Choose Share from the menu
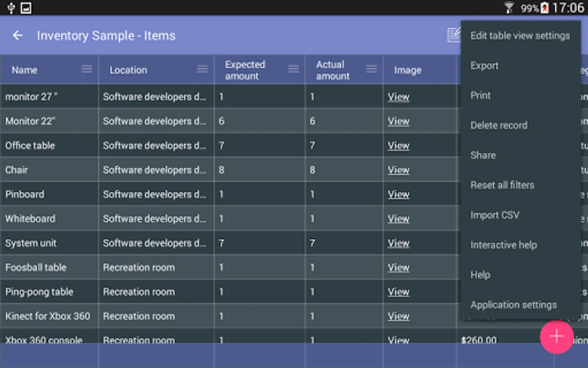The width and height of the screenshot is (588, 368). [520, 155]
